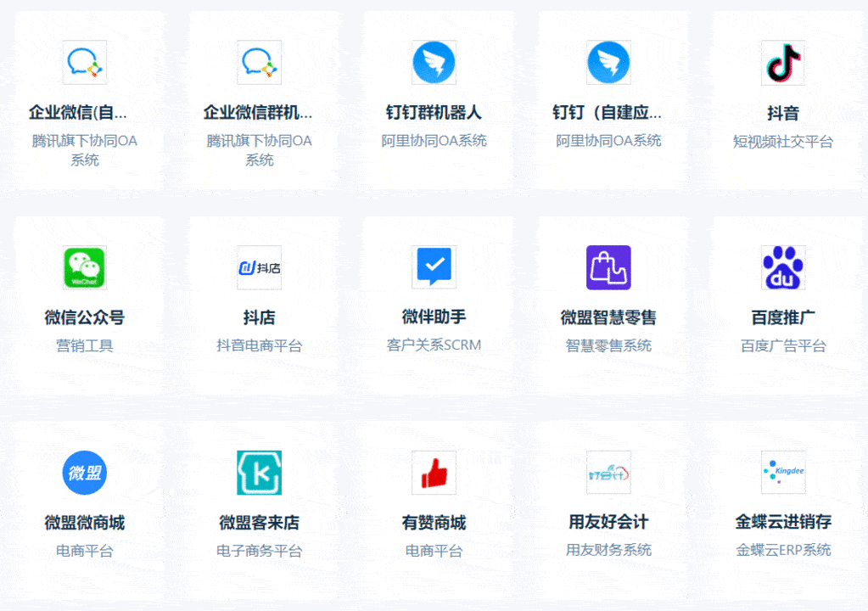Click the 阿里协同OA系统 description link
Image resolution: width=868 pixels, height=611 pixels.
click(434, 141)
